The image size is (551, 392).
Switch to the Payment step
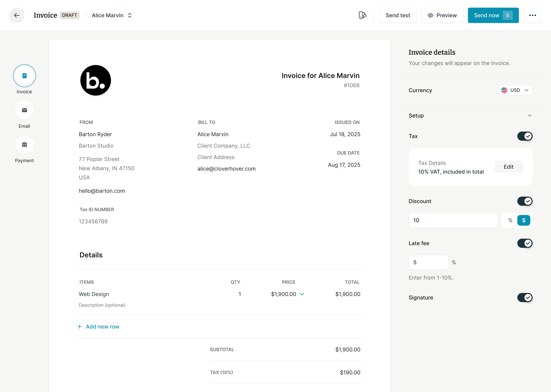pyautogui.click(x=24, y=145)
